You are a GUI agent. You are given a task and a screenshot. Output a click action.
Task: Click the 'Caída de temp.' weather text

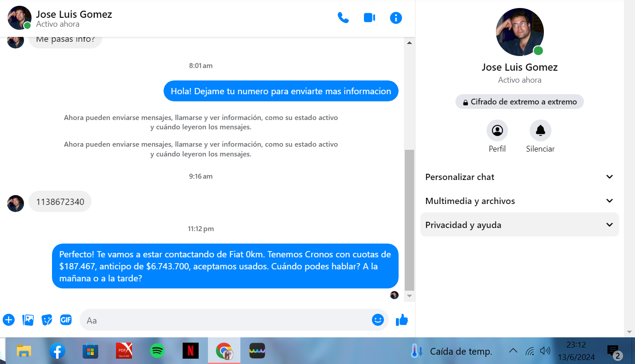[461, 352]
